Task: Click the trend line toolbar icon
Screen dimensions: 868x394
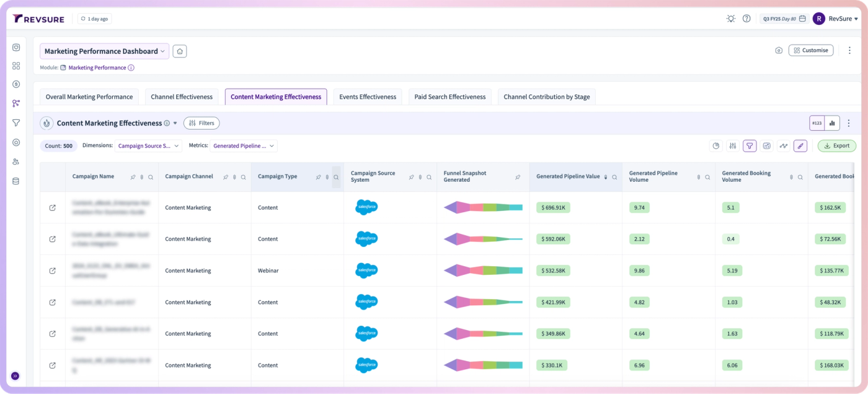Action: tap(784, 146)
